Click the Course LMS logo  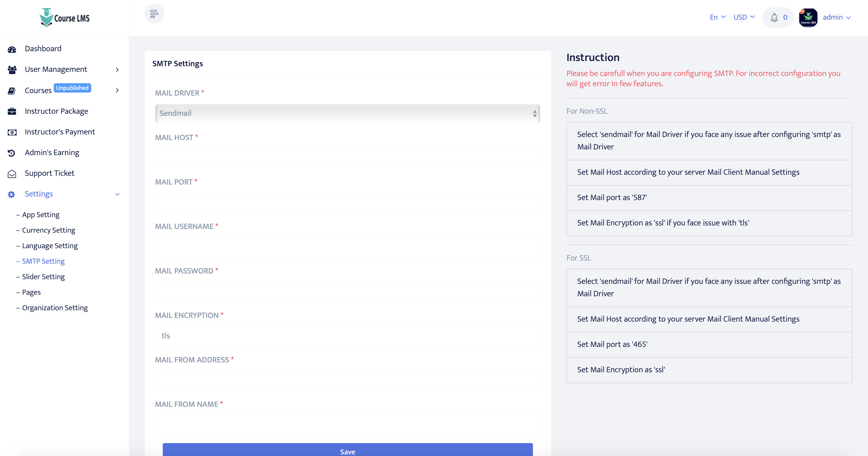pos(65,18)
